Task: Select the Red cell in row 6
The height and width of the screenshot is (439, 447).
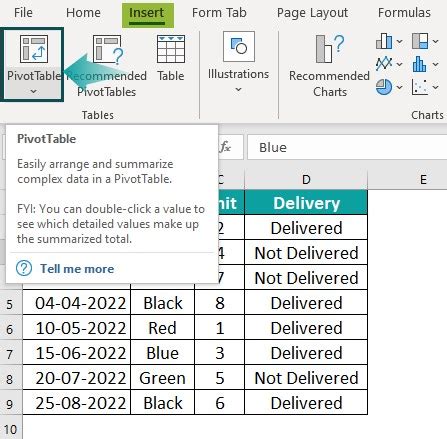Action: [x=163, y=328]
